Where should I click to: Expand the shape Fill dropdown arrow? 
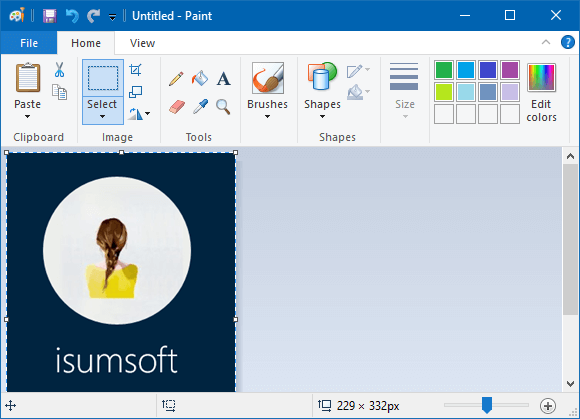click(367, 91)
